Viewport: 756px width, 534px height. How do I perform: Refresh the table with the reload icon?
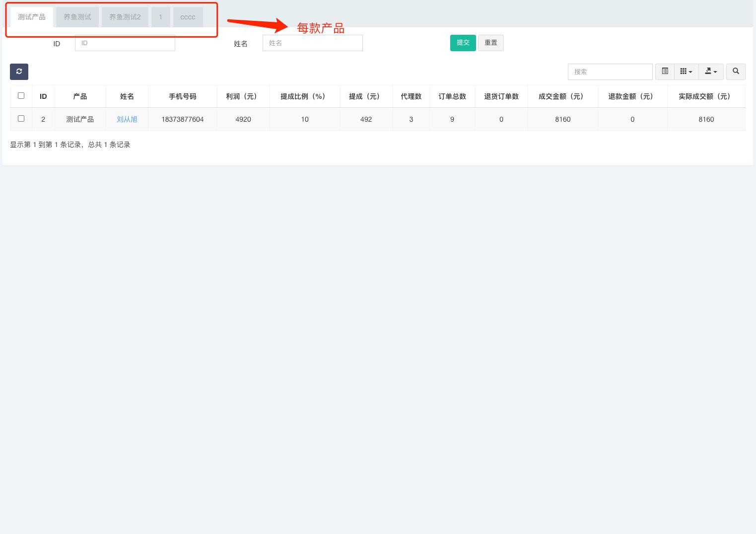(x=19, y=72)
